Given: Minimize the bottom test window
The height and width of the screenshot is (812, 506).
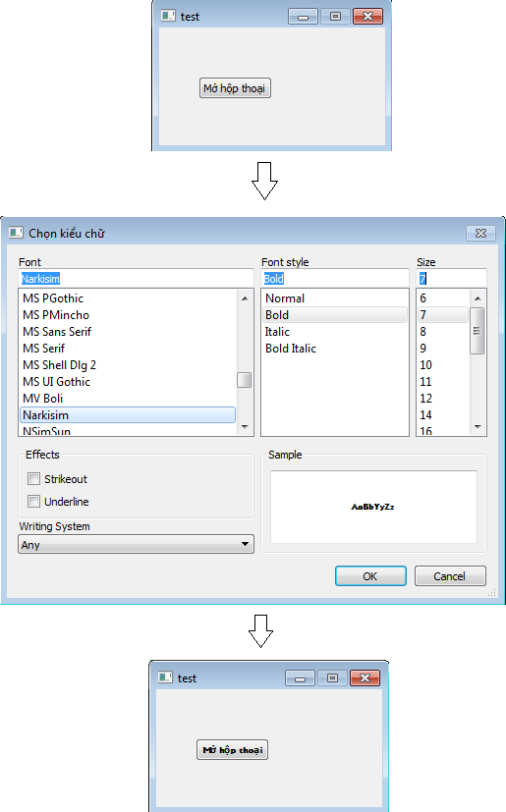Looking at the screenshot, I should click(x=300, y=677).
